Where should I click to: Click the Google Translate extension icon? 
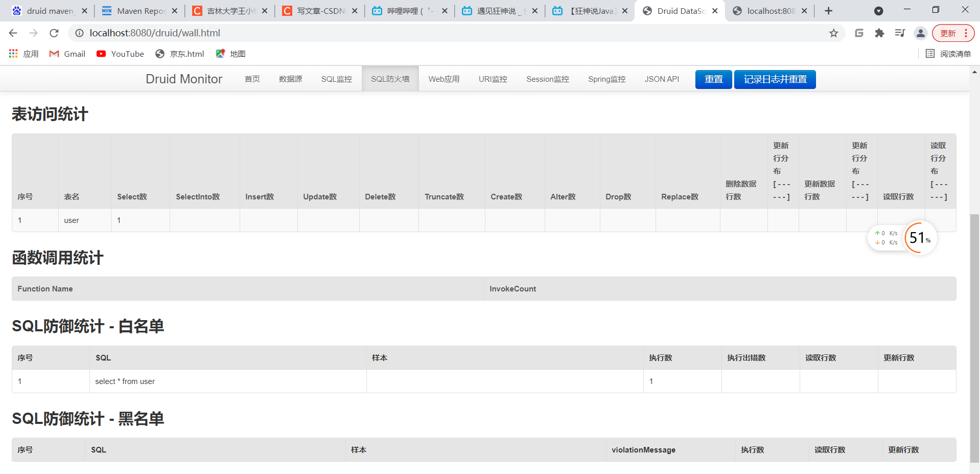pyautogui.click(x=859, y=33)
